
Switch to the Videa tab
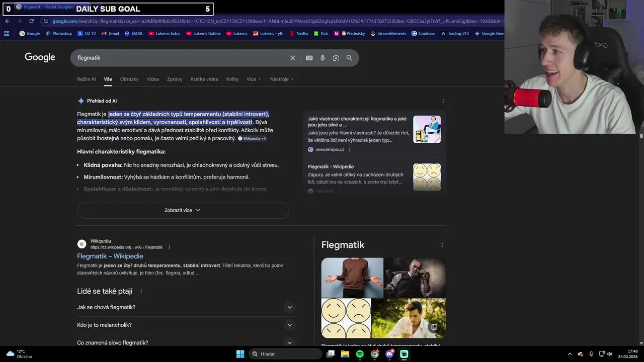point(153,79)
